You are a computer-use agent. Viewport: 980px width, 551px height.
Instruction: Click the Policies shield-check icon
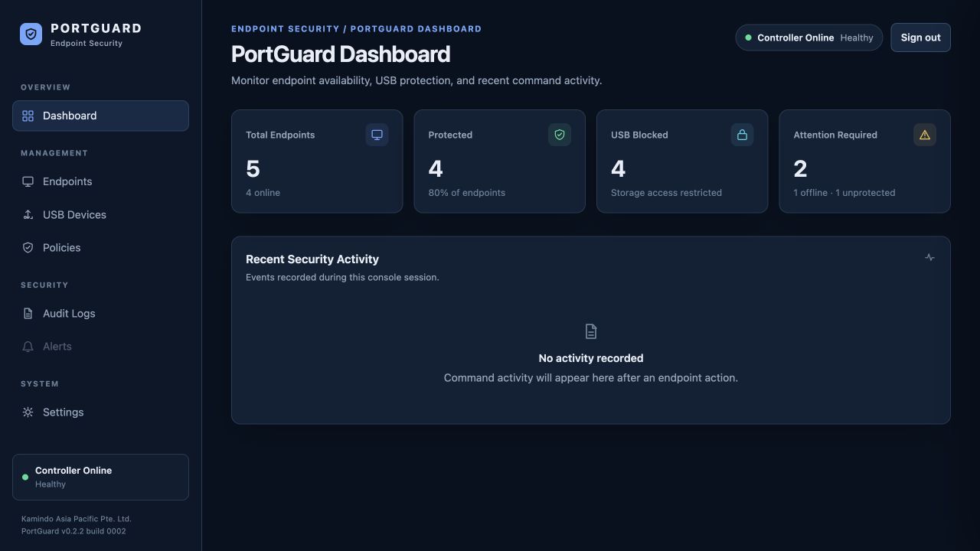click(28, 247)
